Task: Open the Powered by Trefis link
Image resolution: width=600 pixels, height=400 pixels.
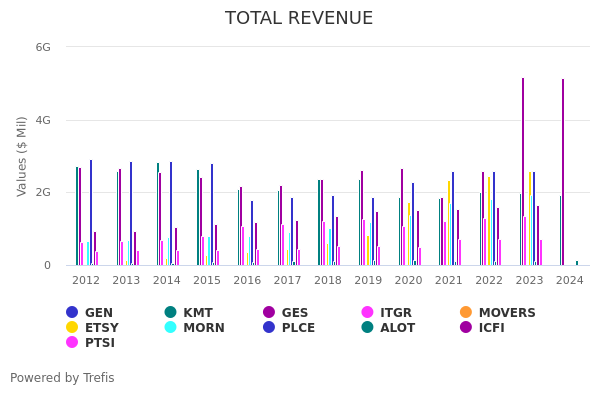Action: point(62,378)
